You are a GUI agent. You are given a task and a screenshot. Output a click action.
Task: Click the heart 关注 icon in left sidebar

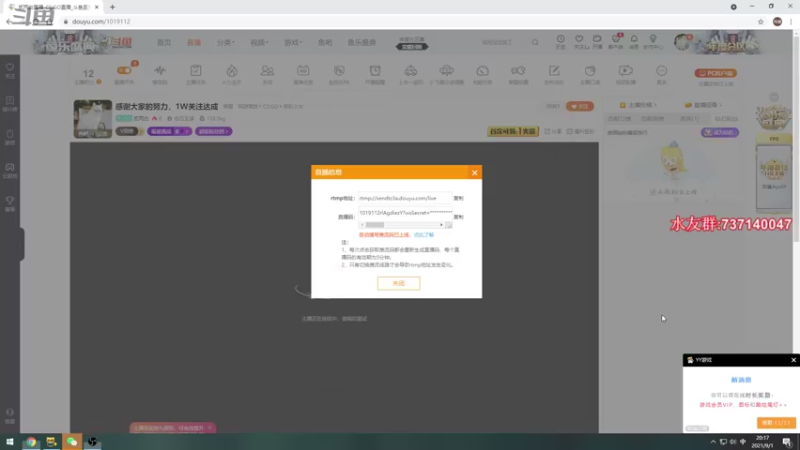tap(10, 70)
